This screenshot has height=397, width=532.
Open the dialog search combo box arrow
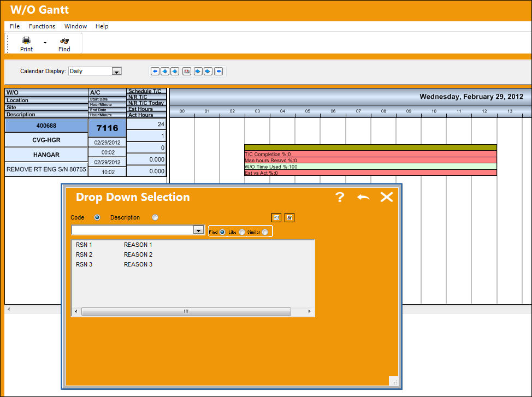click(198, 230)
